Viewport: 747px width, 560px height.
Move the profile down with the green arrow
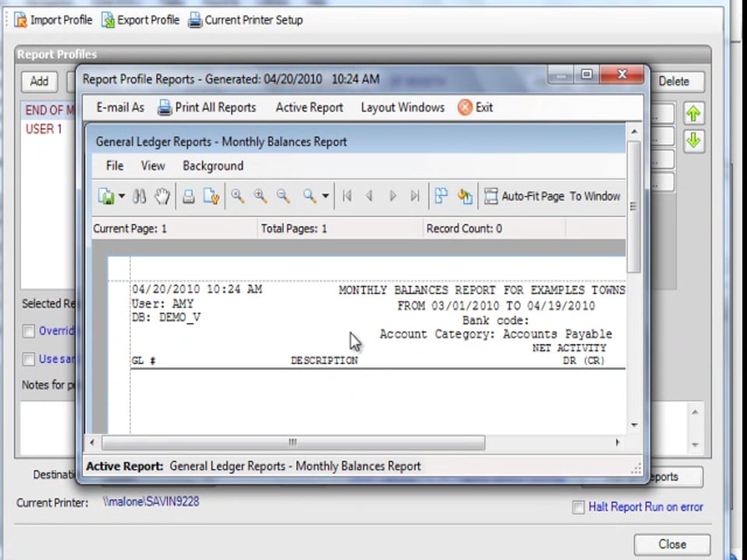coord(693,141)
